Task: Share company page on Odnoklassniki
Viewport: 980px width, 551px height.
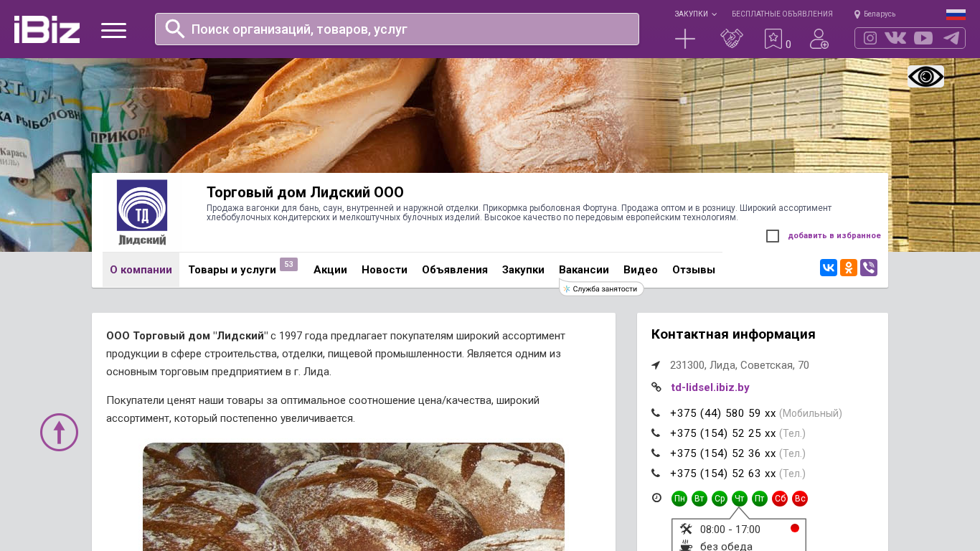Action: click(849, 268)
